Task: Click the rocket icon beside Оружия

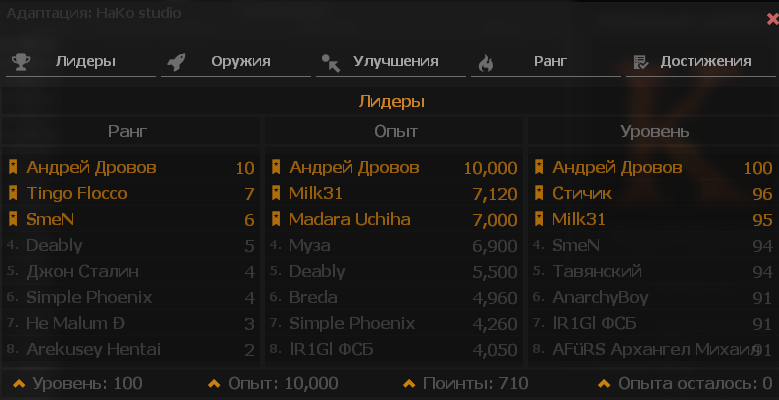Action: tap(176, 62)
